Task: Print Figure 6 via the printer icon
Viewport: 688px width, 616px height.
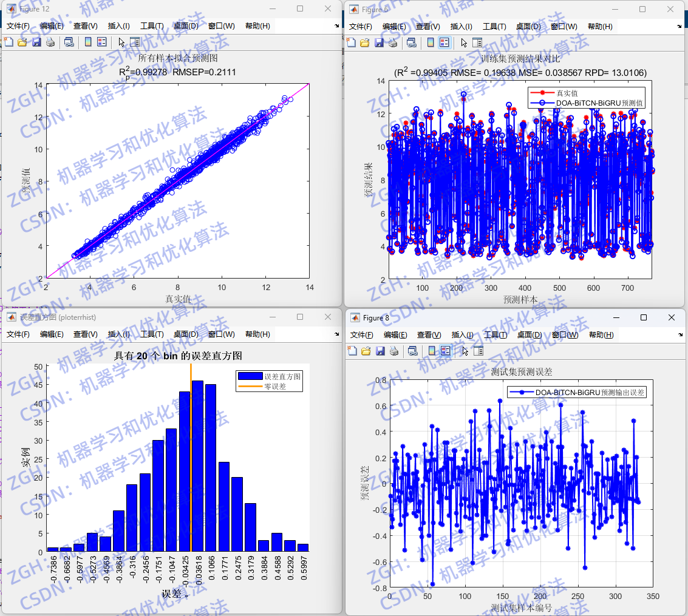Action: click(x=393, y=42)
